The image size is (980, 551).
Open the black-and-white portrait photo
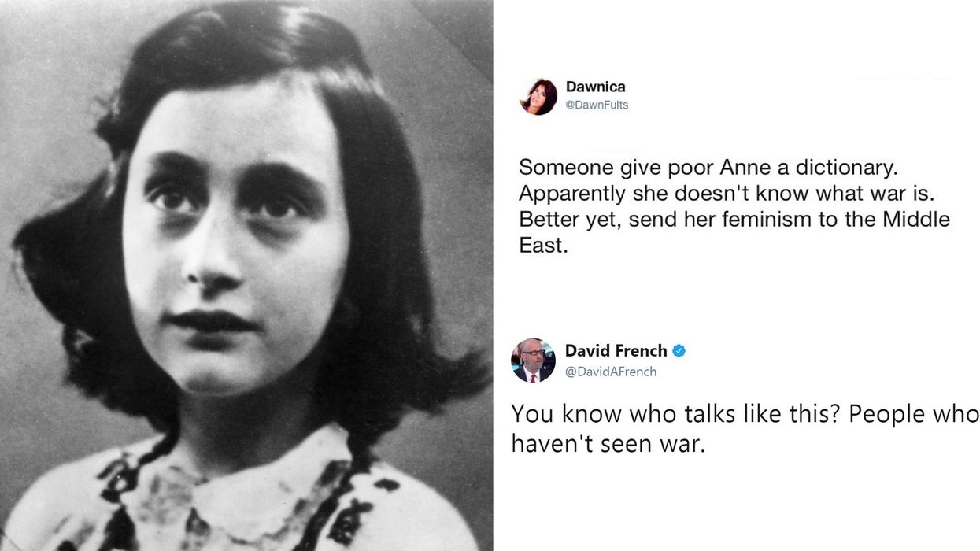[x=246, y=275]
